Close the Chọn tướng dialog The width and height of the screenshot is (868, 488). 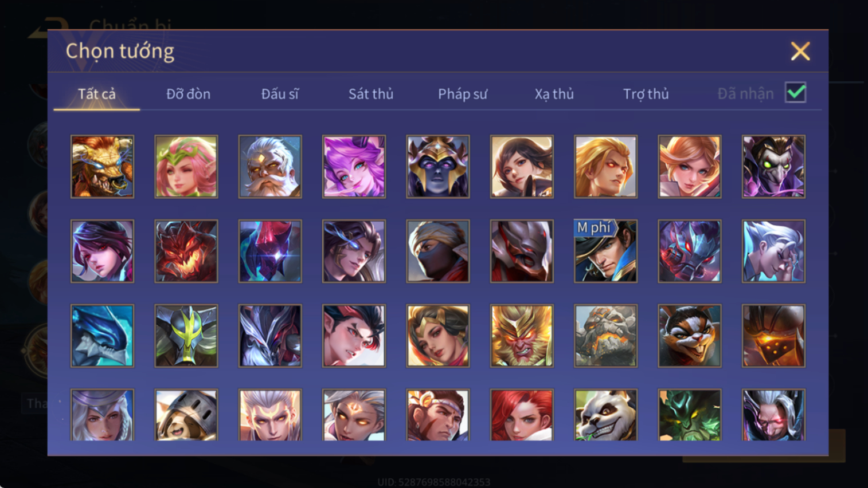800,51
